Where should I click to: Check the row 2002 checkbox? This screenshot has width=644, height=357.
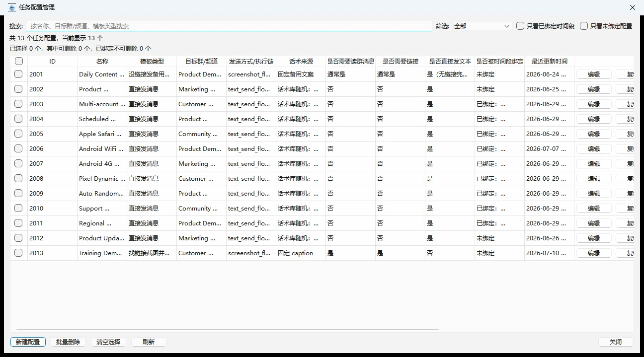18,89
